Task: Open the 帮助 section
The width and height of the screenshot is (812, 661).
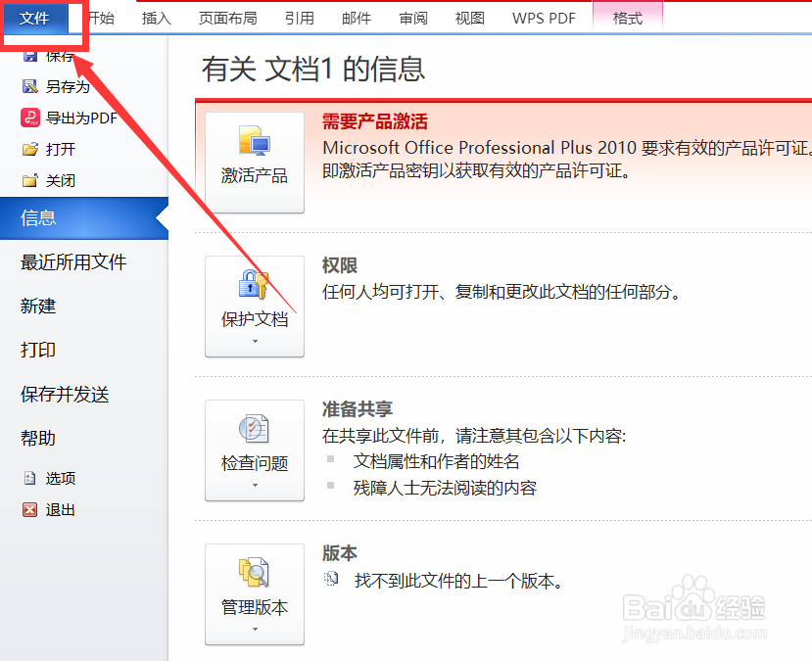Action: click(38, 439)
